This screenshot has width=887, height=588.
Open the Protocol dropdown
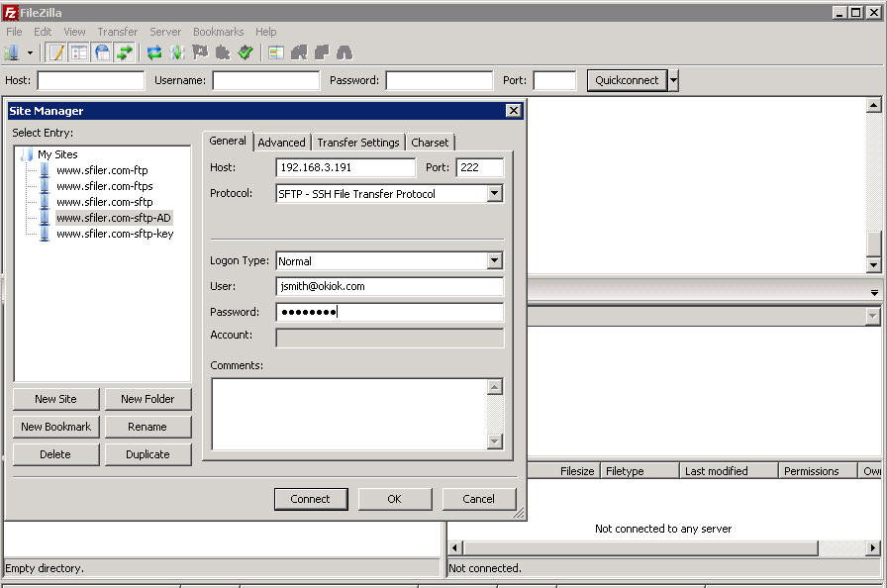click(x=494, y=193)
